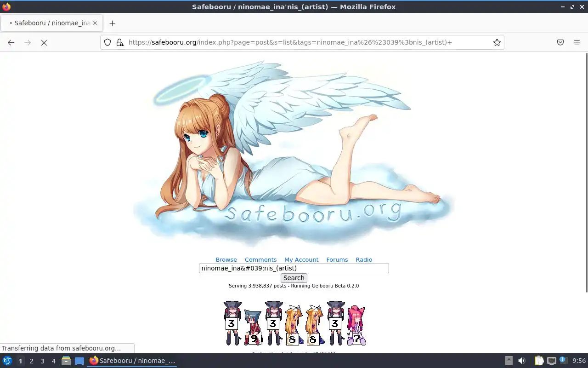Open the file manager taskbar icon

tap(66, 361)
